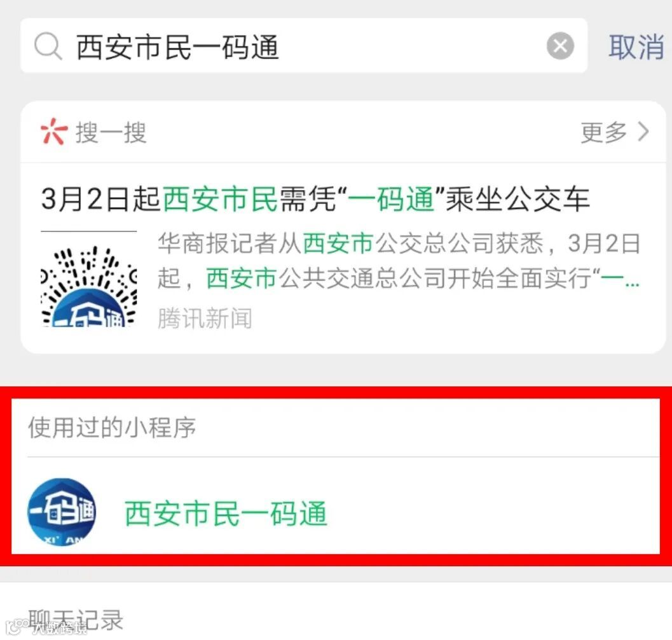Expand 更多 results chevron arrow
The image size is (672, 640).
click(643, 132)
